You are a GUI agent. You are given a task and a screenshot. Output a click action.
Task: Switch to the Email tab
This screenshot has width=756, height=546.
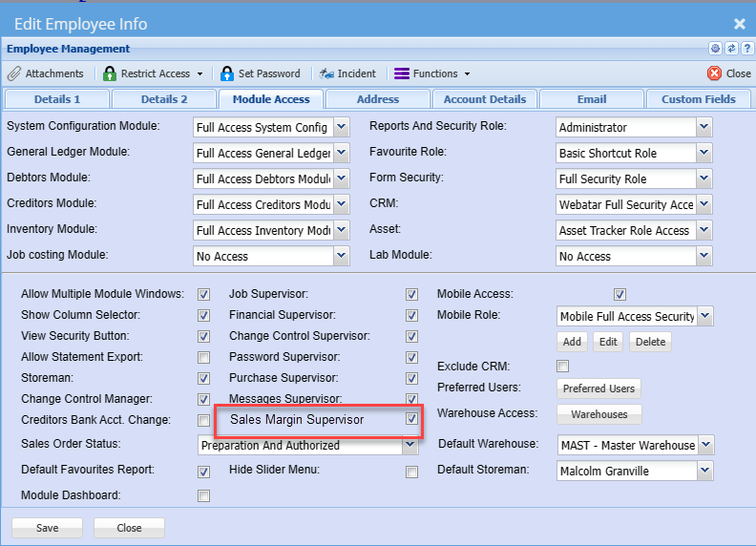[x=592, y=99]
